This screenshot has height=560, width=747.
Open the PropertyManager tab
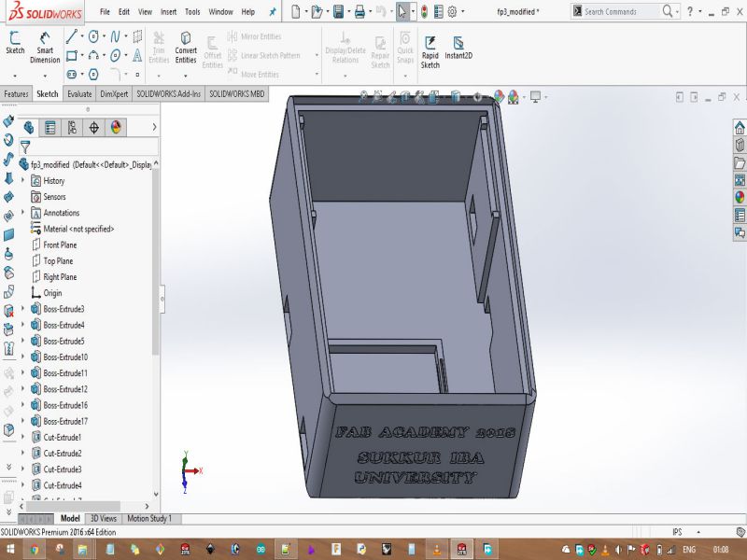pos(50,127)
